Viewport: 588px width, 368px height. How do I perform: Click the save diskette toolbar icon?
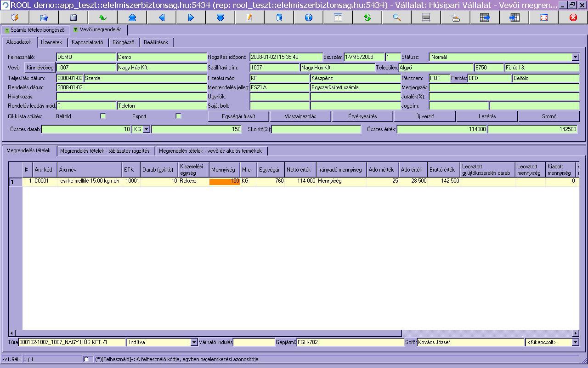(x=73, y=17)
